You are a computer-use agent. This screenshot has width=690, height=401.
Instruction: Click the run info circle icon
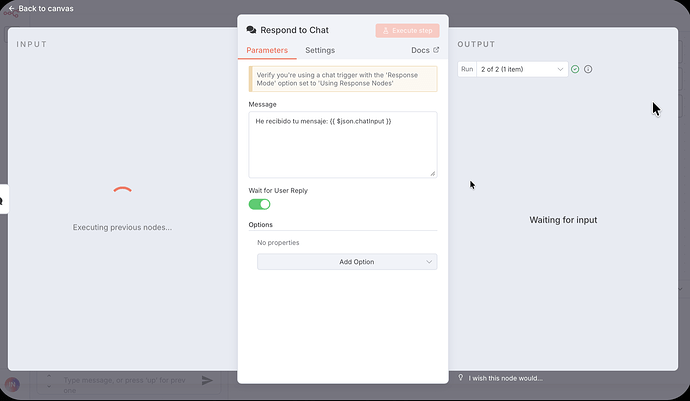tap(588, 69)
